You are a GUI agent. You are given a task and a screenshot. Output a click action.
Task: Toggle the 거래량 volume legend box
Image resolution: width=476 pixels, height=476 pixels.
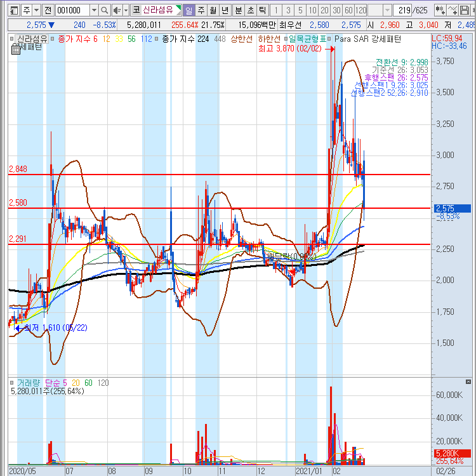pyautogui.click(x=12, y=383)
